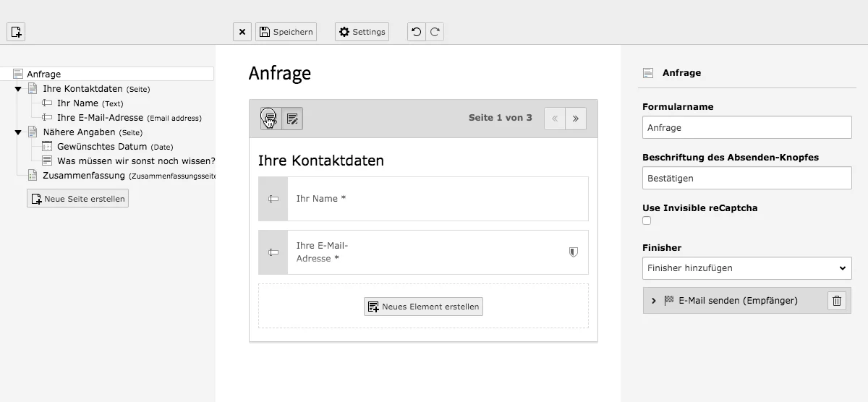Click the textarea icon beside 'Was müssen wir'
Image resolution: width=868 pixels, height=402 pixels.
click(47, 161)
